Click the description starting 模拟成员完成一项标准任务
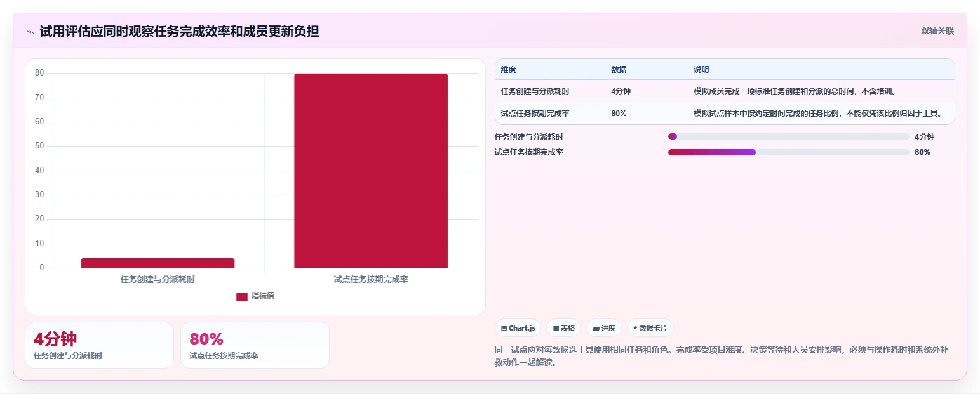Viewport: 980px width, 394px height. [795, 91]
